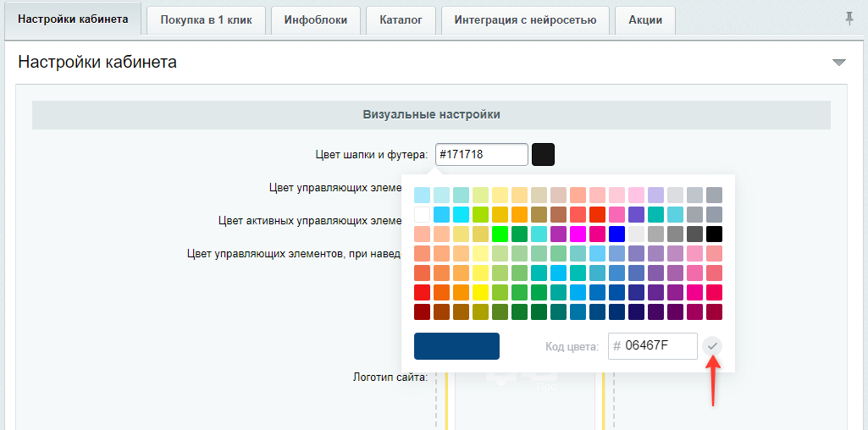The width and height of the screenshot is (868, 430).
Task: Collapse the Настройки кабинета section triangle
Action: 839,63
